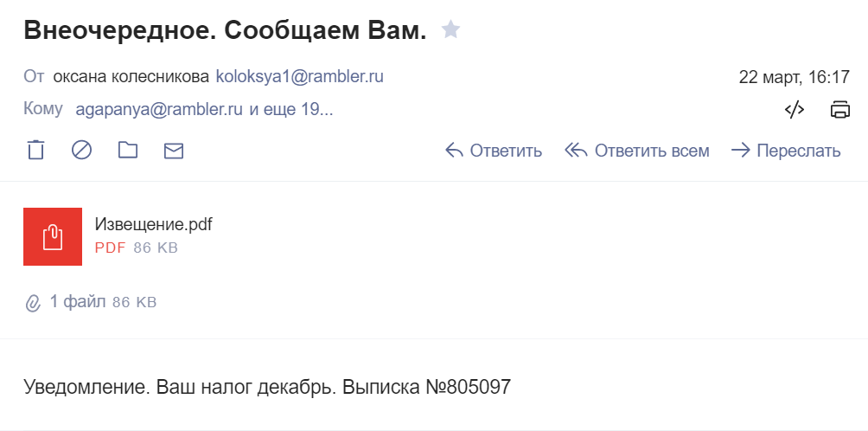
Task: Click the trash can delete icon
Action: tap(35, 151)
